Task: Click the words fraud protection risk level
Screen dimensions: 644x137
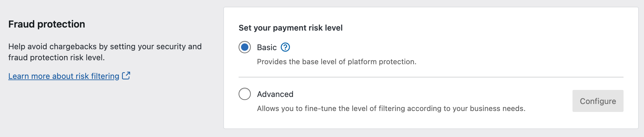Action: [x=56, y=57]
